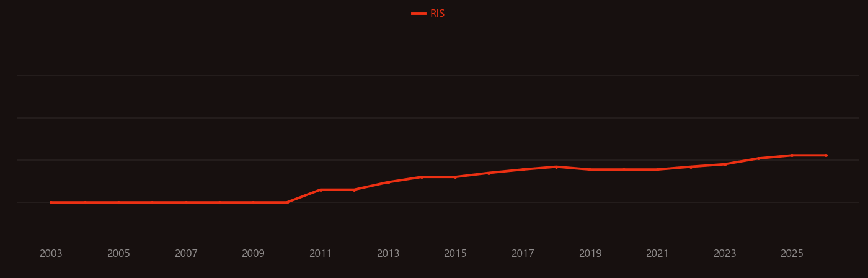This screenshot has width=868, height=278.
Task: Select the 2023 x-axis label
Action: click(725, 254)
